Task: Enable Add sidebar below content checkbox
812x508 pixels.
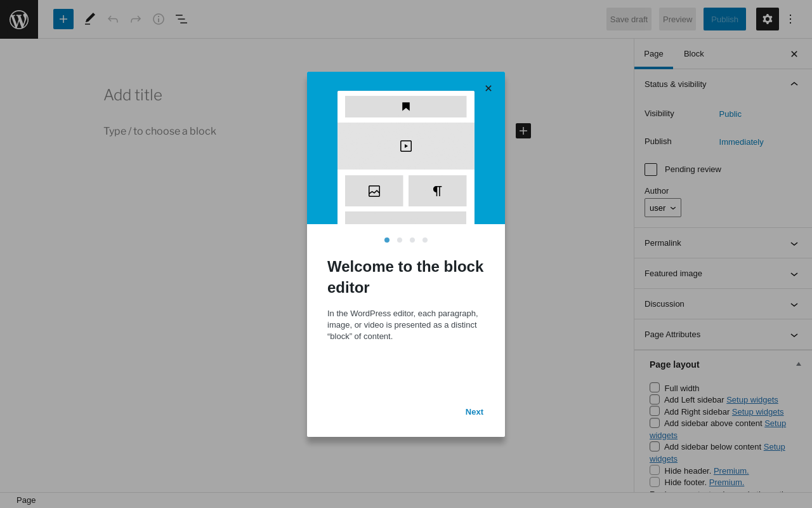Action: [655, 446]
